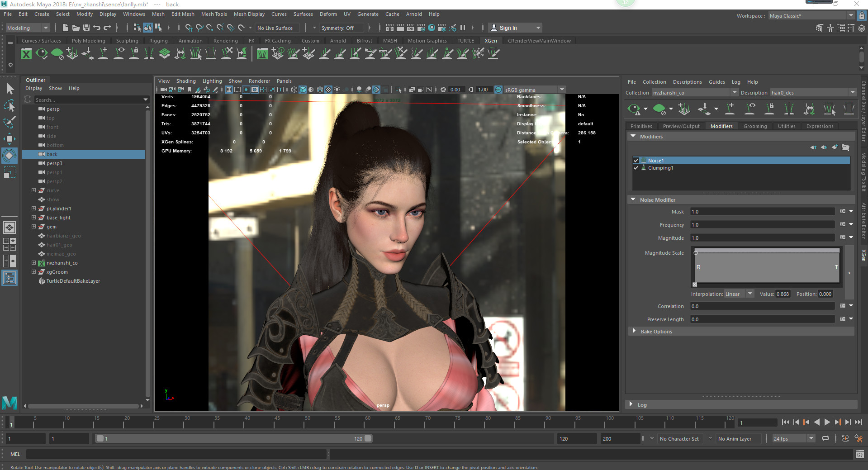The width and height of the screenshot is (868, 470).
Task: Open the Arnold menu in the menu bar
Action: [x=414, y=14]
